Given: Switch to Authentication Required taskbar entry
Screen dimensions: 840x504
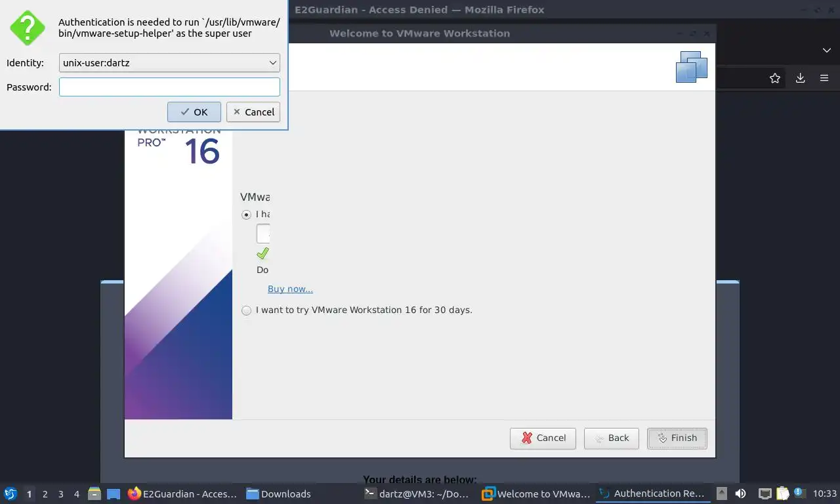Looking at the screenshot, I should click(653, 493).
